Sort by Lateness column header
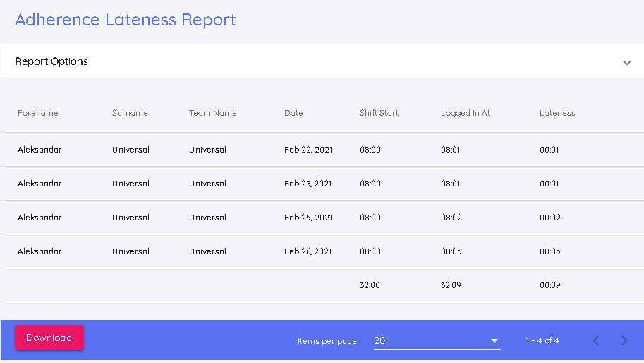 click(557, 113)
